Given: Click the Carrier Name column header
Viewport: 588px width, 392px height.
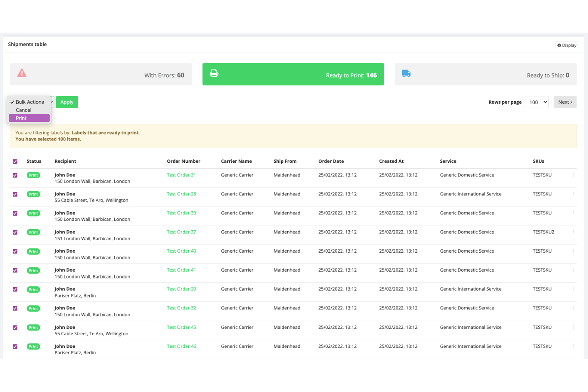Looking at the screenshot, I should (236, 161).
